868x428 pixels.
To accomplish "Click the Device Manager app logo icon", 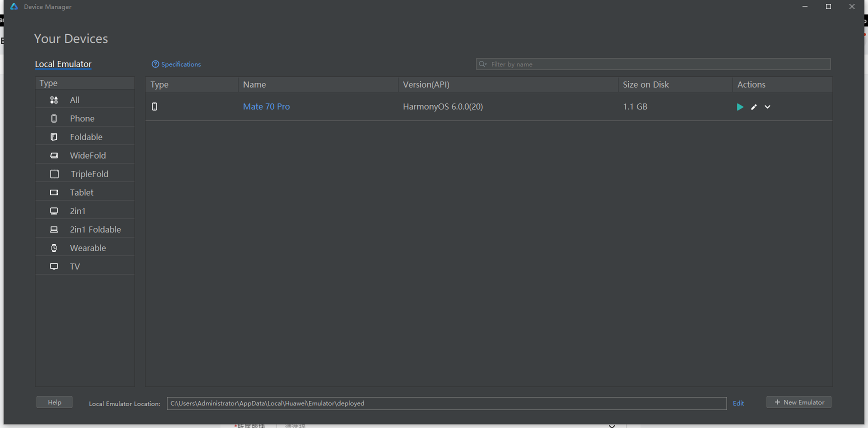I will [14, 6].
